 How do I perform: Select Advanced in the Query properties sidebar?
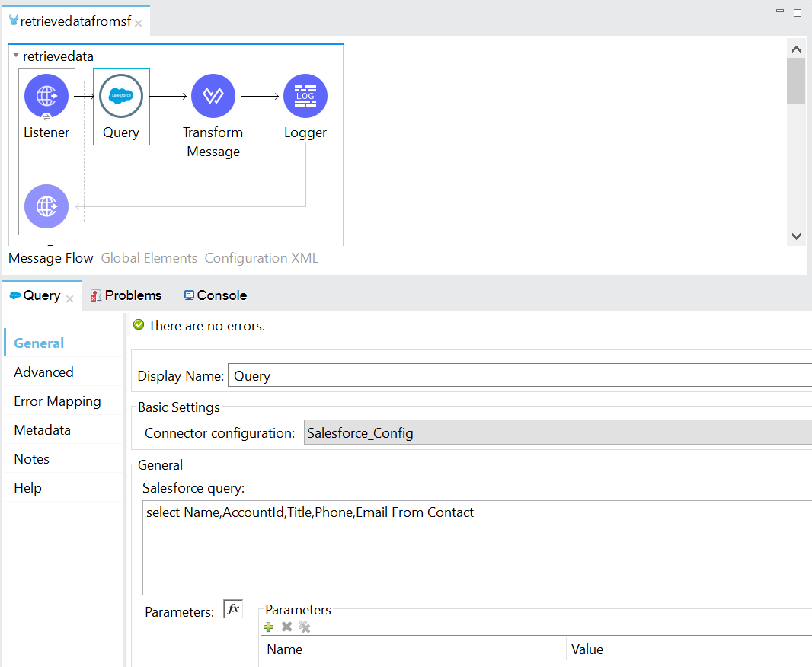[x=43, y=372]
